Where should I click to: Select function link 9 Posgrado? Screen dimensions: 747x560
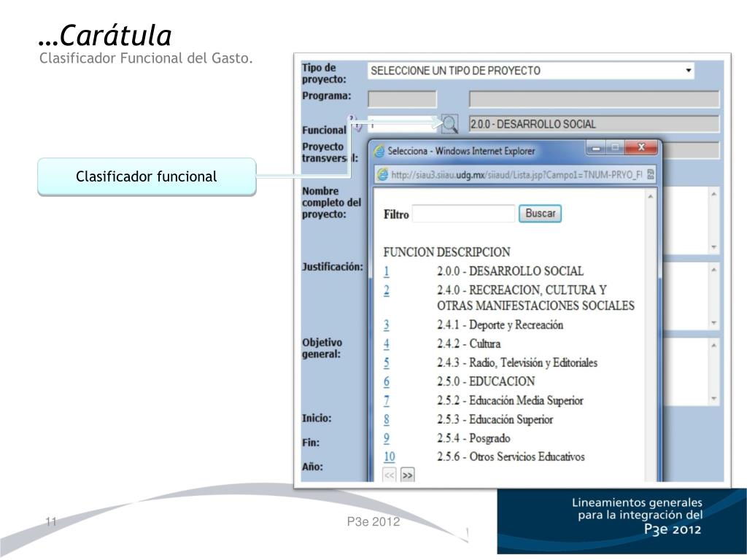coord(387,438)
